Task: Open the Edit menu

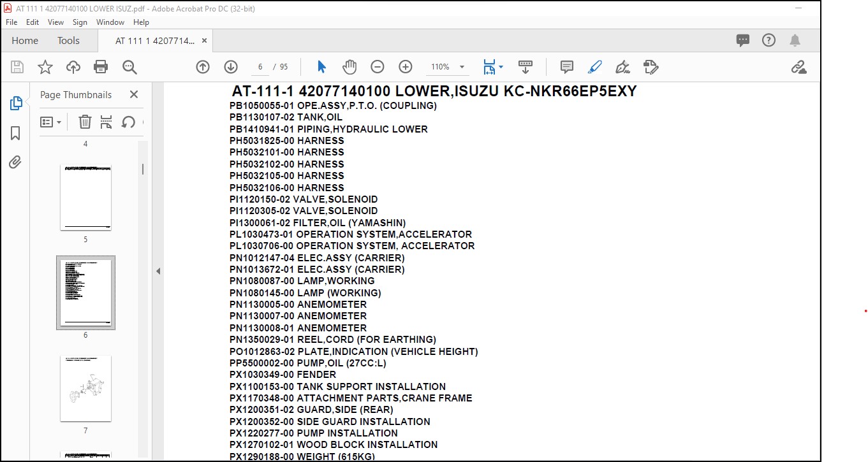Action: (x=33, y=22)
